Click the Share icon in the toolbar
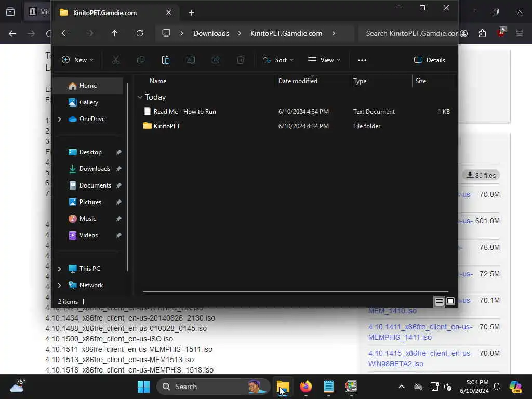Image resolution: width=532 pixels, height=399 pixels. 216,60
